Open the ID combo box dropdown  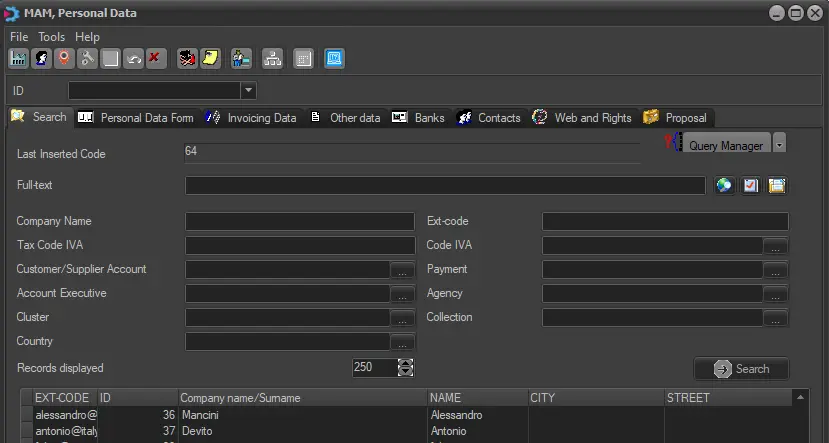click(248, 91)
